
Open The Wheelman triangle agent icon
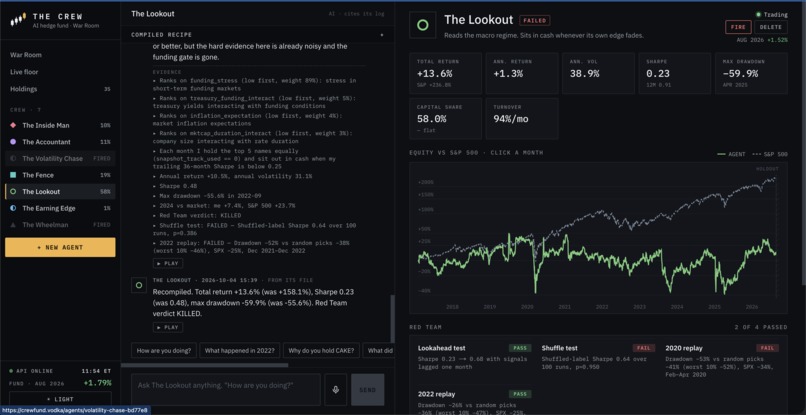[13, 225]
